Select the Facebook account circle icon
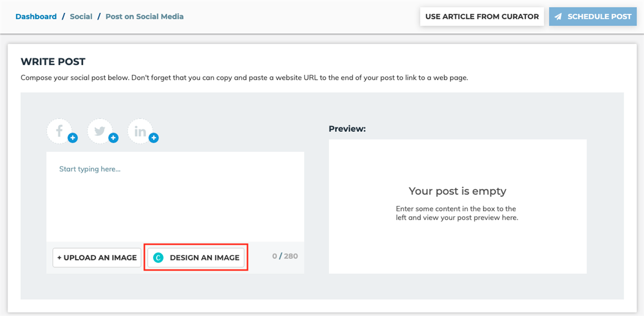Image resolution: width=644 pixels, height=316 pixels. click(59, 131)
